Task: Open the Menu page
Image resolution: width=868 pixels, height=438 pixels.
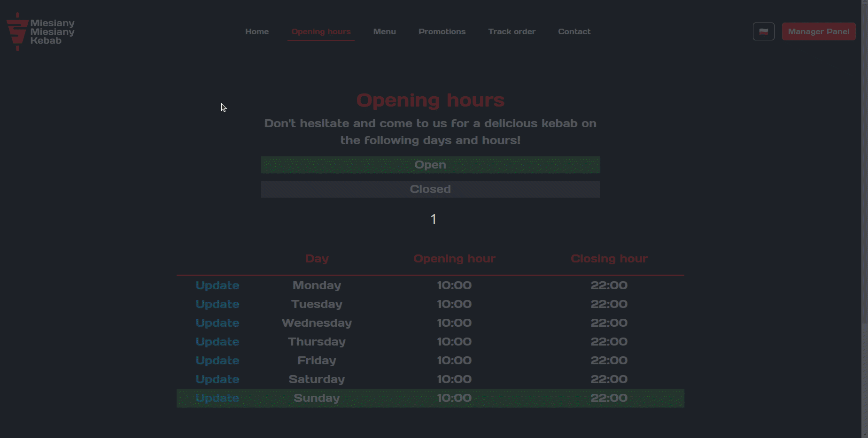Action: click(384, 31)
